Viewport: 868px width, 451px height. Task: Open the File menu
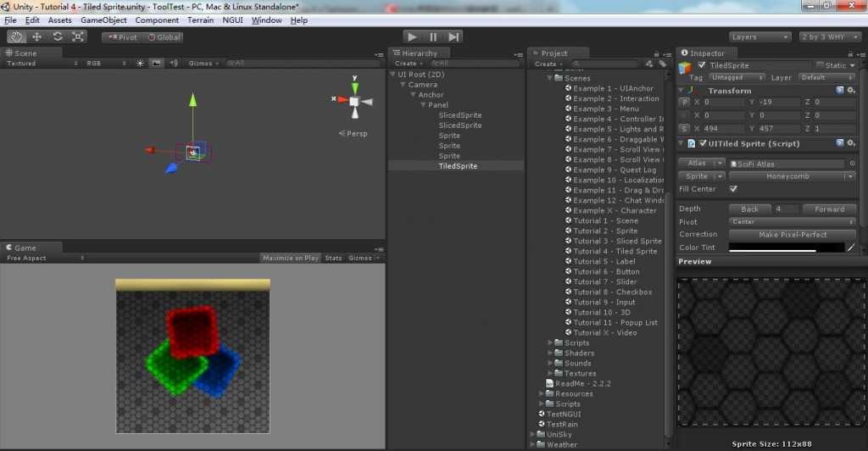coord(10,20)
